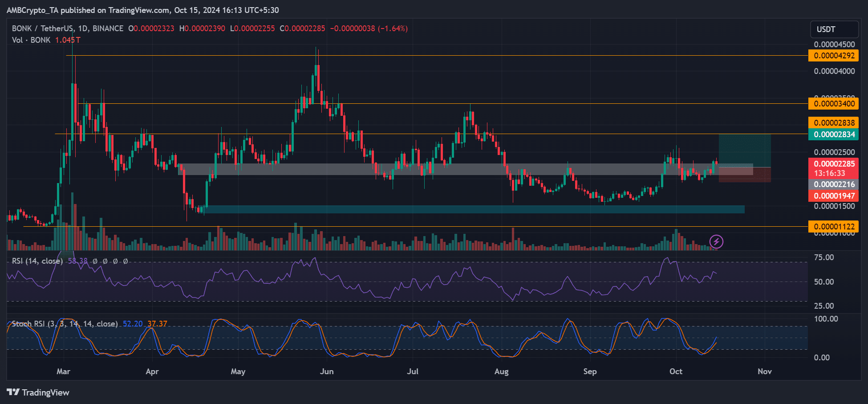Click the 75.00 RSI scale value

tap(824, 257)
